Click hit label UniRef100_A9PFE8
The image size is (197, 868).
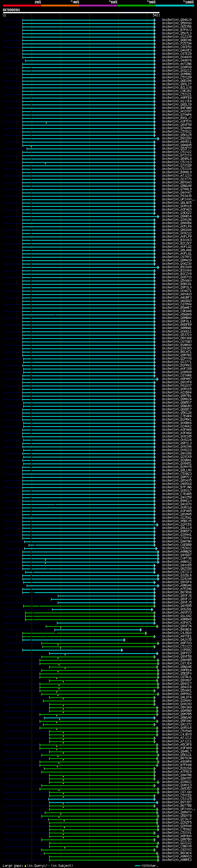point(177,98)
